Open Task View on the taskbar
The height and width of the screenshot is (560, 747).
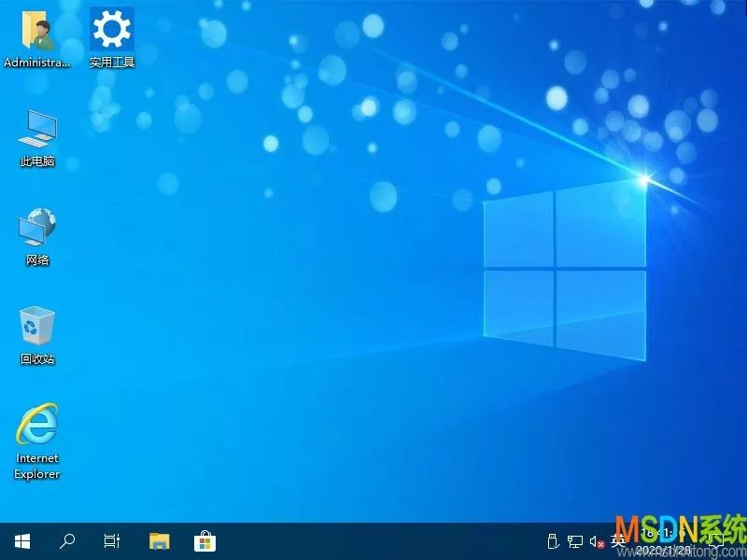tap(111, 541)
